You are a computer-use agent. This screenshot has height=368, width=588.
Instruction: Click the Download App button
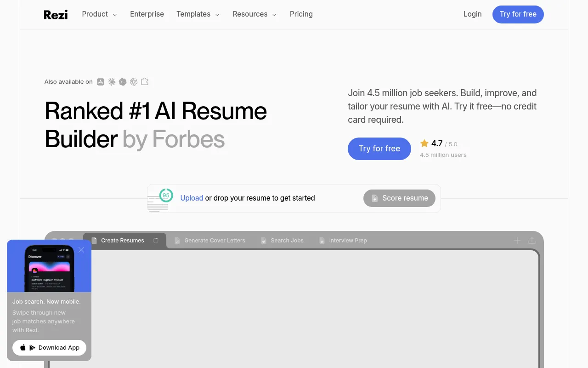coord(49,348)
